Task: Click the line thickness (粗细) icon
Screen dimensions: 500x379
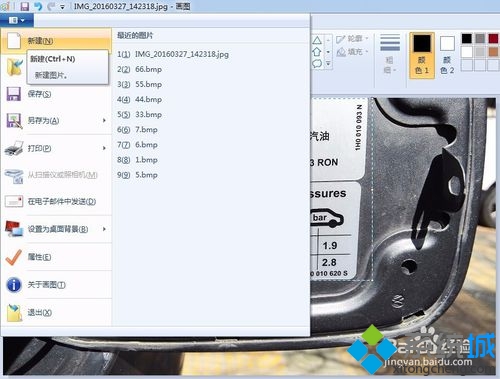Action: pos(390,42)
